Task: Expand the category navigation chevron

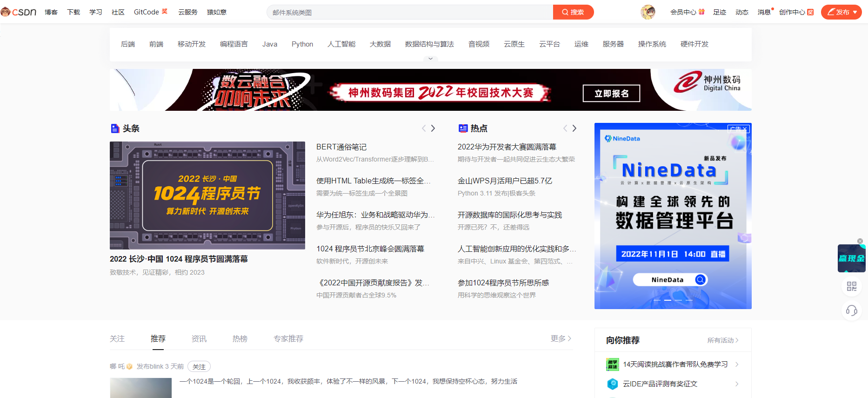Action: pos(431,59)
